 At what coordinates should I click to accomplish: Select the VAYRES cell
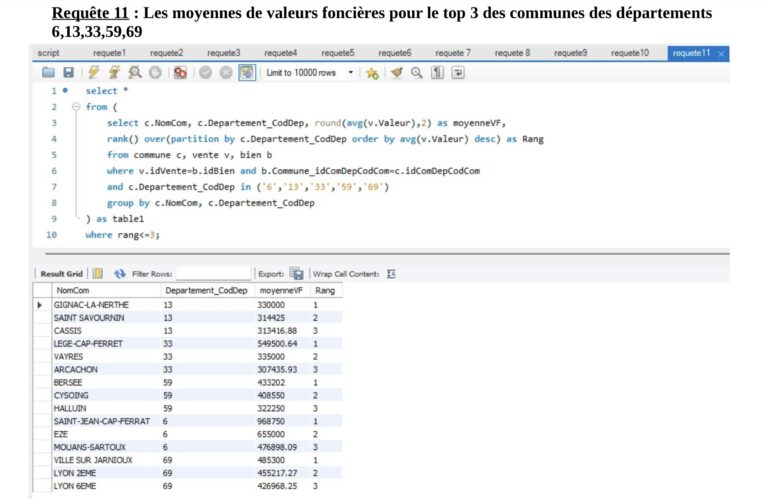106,356
